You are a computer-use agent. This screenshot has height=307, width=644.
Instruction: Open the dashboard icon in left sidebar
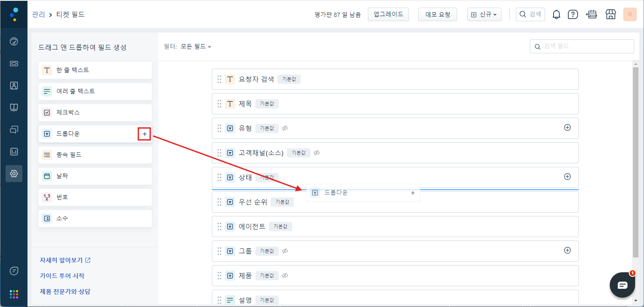click(x=14, y=41)
